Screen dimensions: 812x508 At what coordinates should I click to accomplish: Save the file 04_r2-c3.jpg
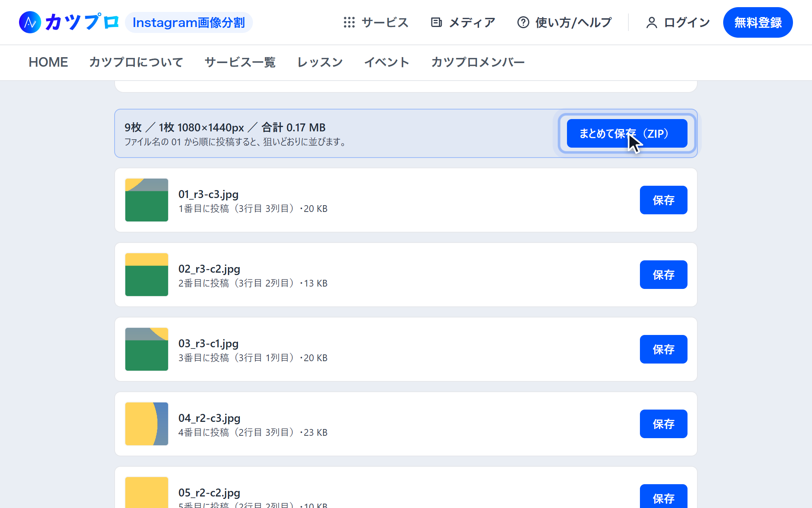[663, 424]
